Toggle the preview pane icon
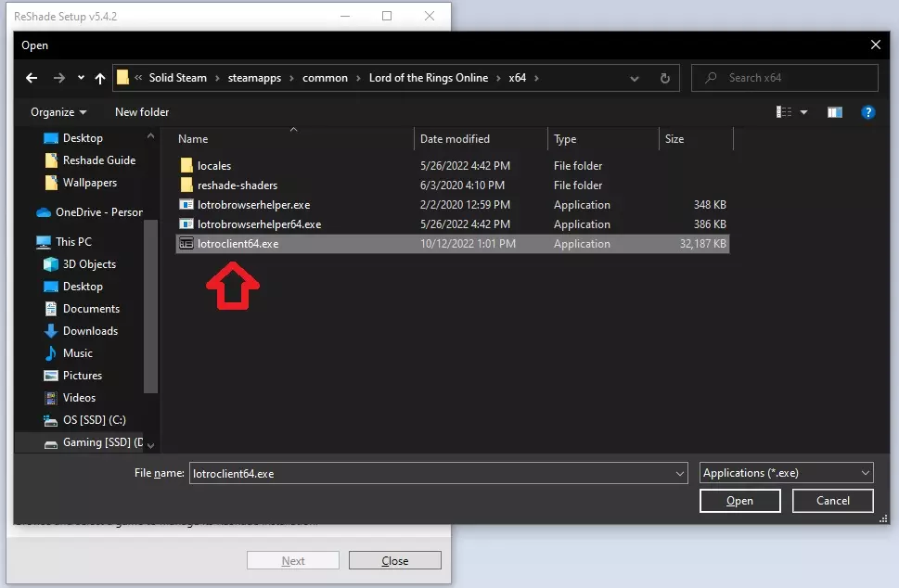899x588 pixels. pos(835,112)
